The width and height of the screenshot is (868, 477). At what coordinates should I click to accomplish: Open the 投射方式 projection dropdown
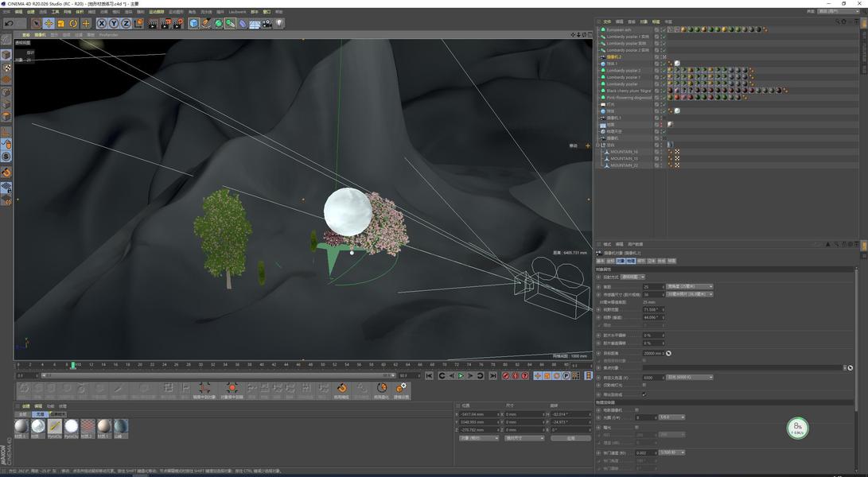coord(632,277)
